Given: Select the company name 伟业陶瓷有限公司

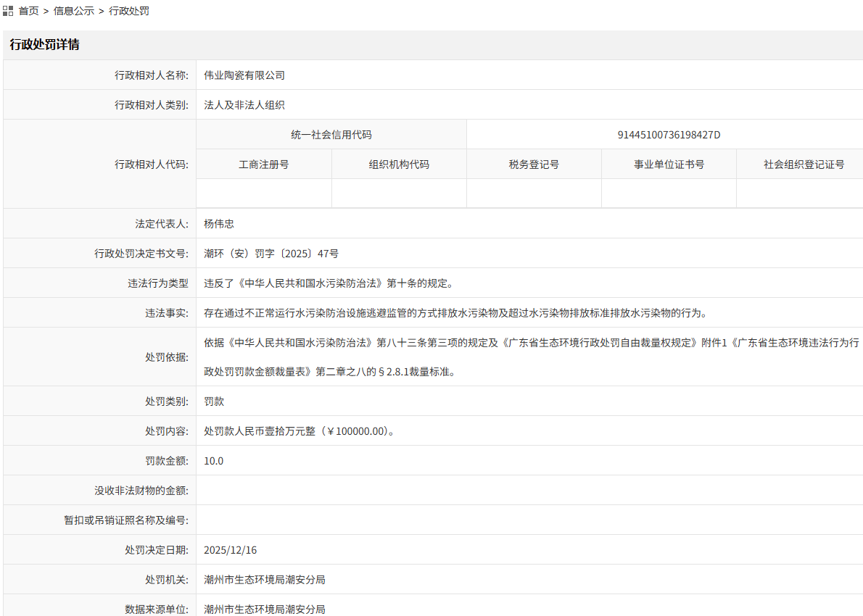Looking at the screenshot, I should (x=244, y=75).
